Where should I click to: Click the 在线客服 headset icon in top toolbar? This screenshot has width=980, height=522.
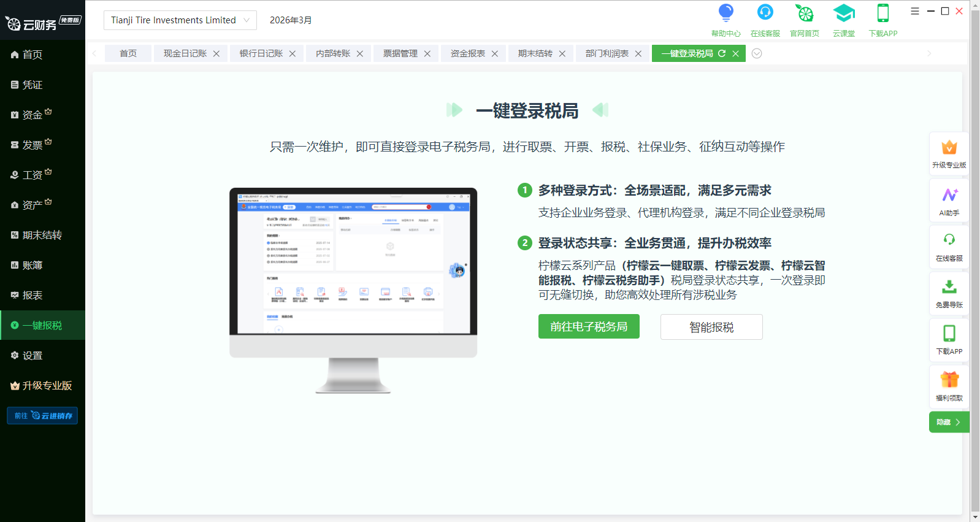click(765, 13)
